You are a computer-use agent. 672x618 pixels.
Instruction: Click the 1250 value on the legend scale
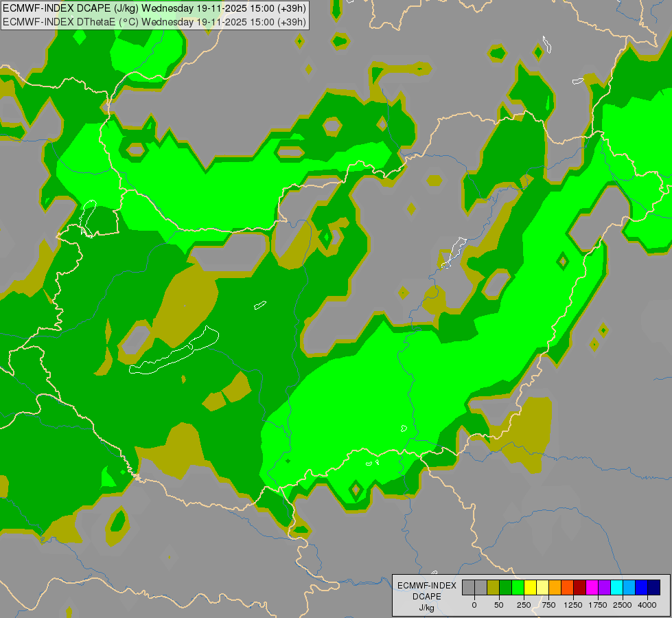pos(573,605)
